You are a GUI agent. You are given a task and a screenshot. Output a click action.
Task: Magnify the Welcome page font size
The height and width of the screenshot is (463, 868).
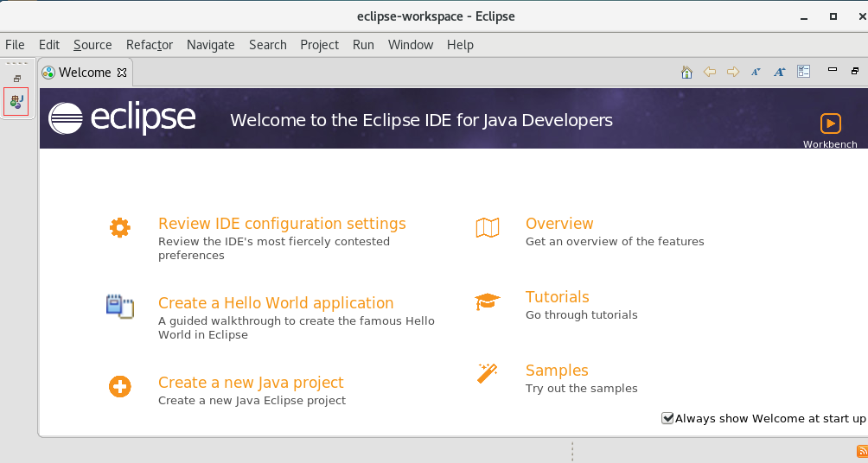779,73
